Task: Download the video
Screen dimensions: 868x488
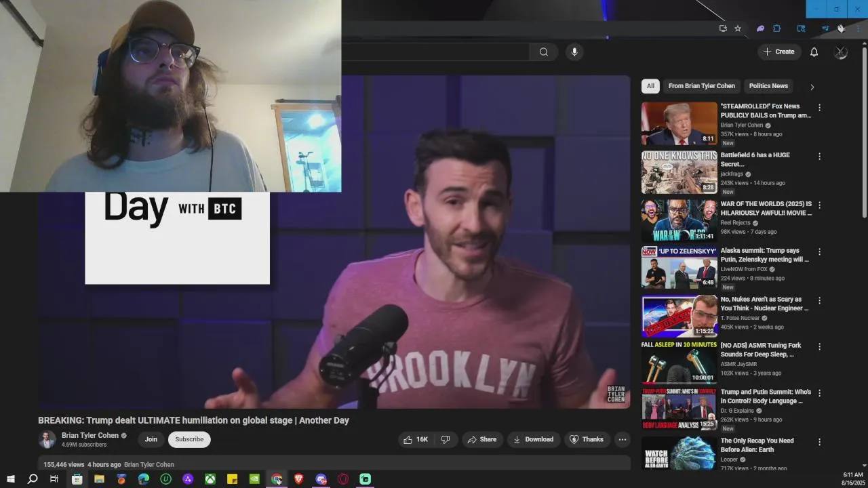Action: click(x=534, y=439)
